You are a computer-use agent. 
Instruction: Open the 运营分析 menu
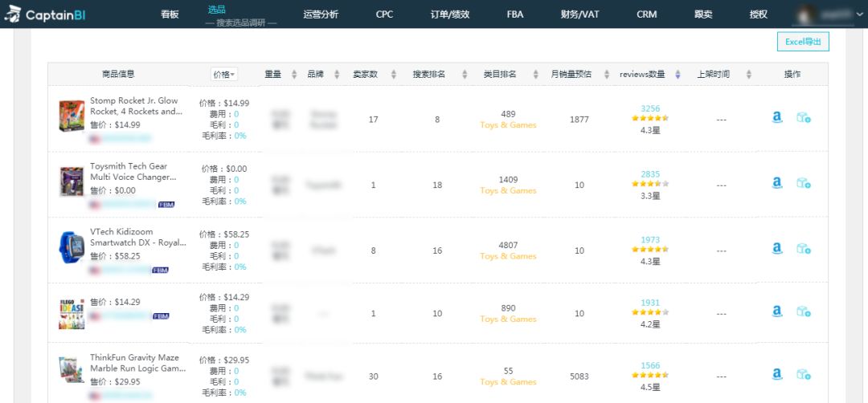click(321, 14)
